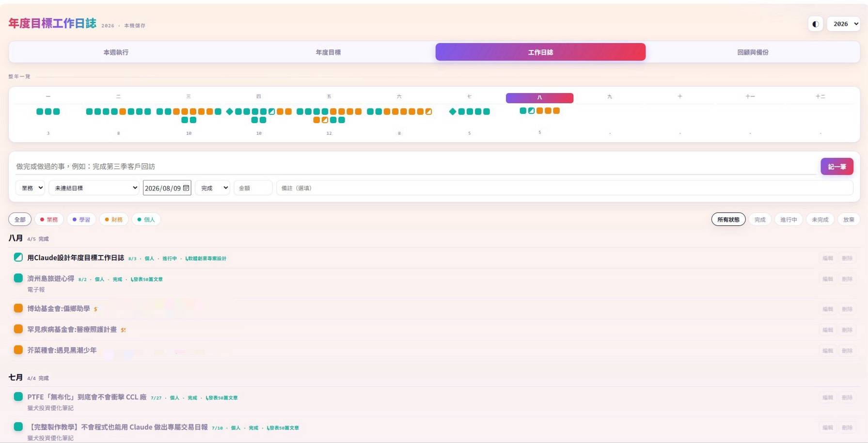Click the orange status icon beside 芥菜種會:遇見黑潮少年
This screenshot has width=868, height=443.
(18, 350)
